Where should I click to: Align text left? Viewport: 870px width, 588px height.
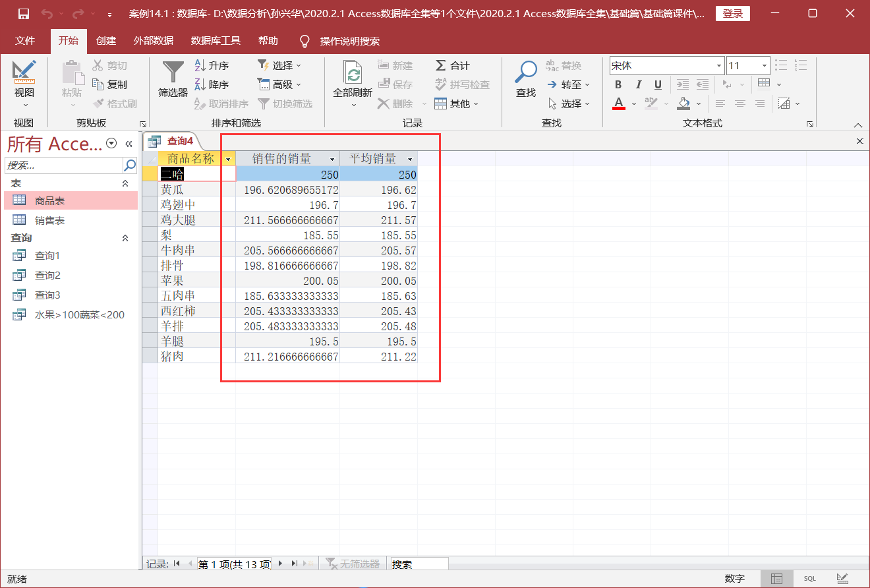coord(720,103)
